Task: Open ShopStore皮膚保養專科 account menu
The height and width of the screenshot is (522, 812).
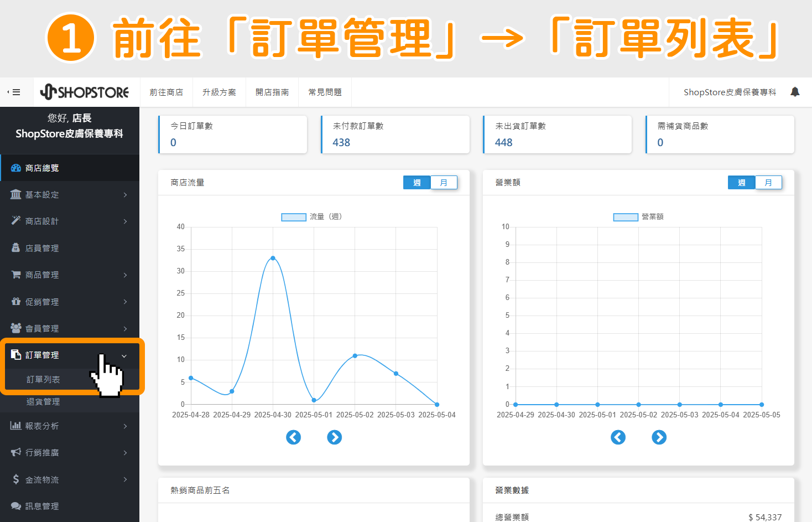Action: point(730,92)
